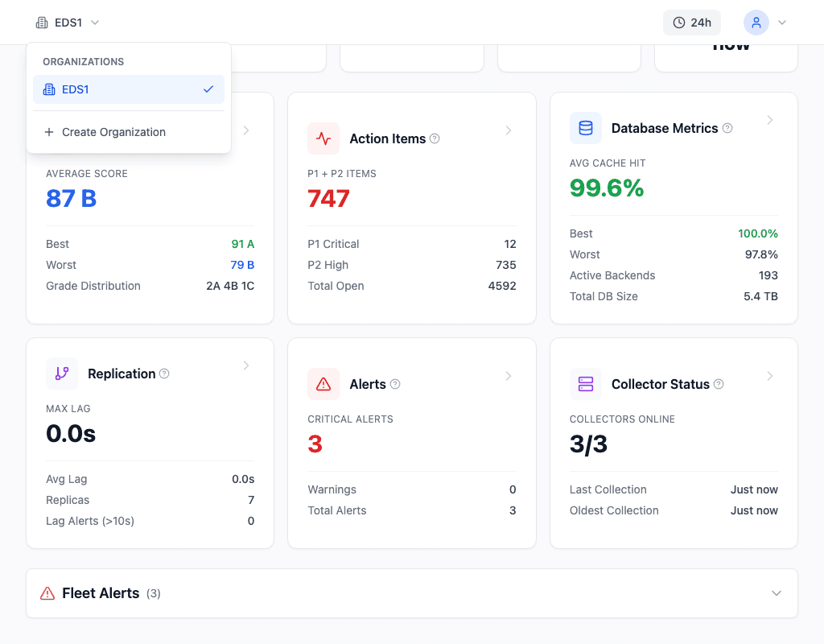The width and height of the screenshot is (824, 644).
Task: Click the Database Metrics cylinder icon
Action: pyautogui.click(x=586, y=128)
